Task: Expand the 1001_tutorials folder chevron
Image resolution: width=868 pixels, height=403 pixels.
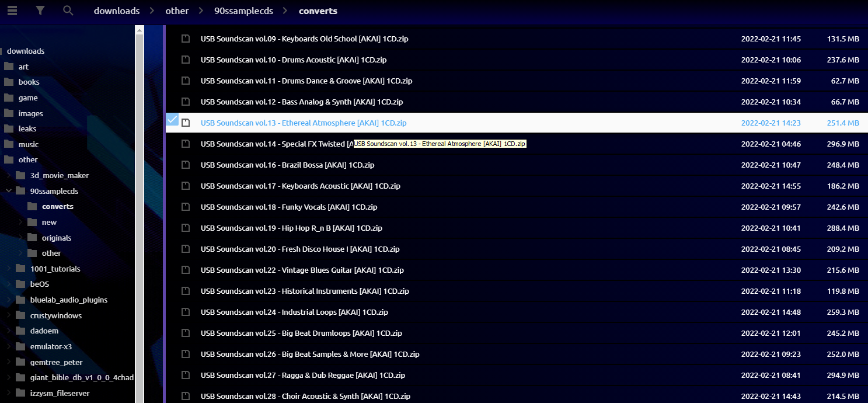Action: (x=9, y=269)
